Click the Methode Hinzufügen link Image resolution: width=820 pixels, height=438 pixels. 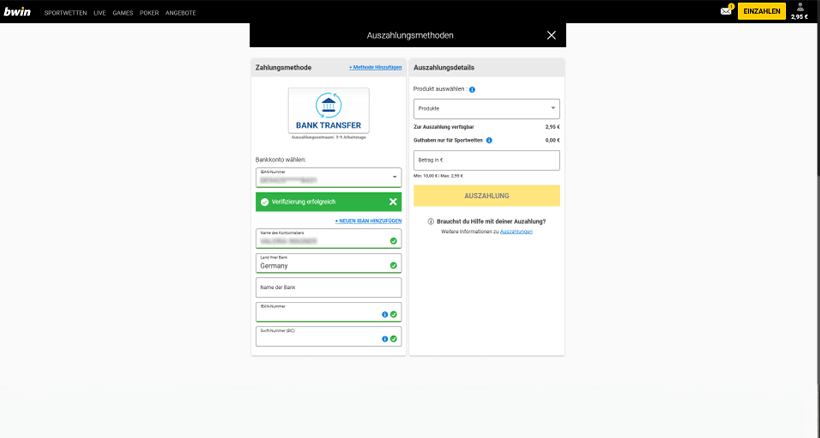(x=375, y=67)
